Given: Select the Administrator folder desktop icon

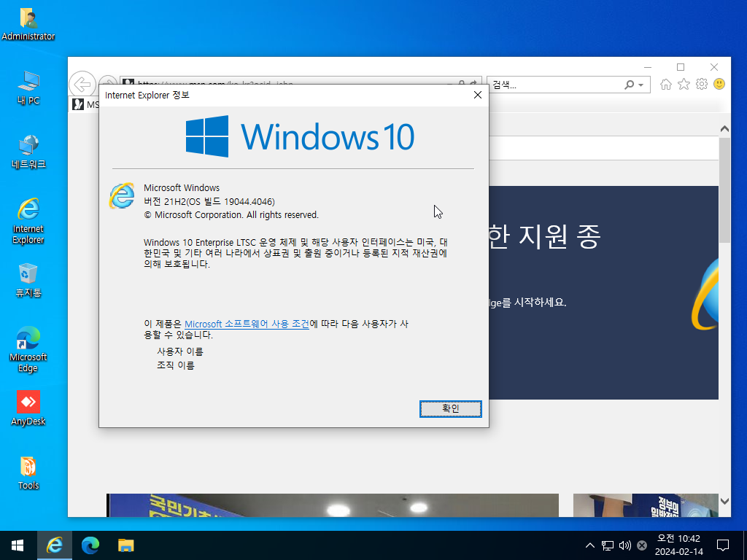Looking at the screenshot, I should click(28, 24).
